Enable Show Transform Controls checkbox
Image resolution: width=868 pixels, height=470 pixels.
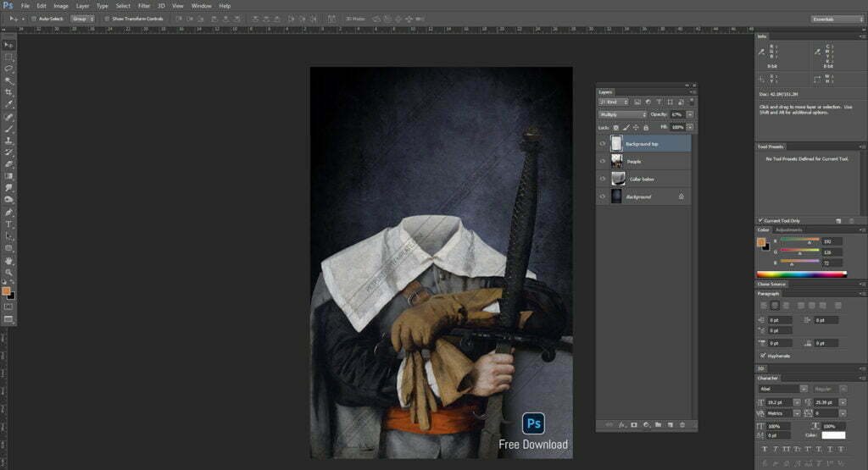107,18
